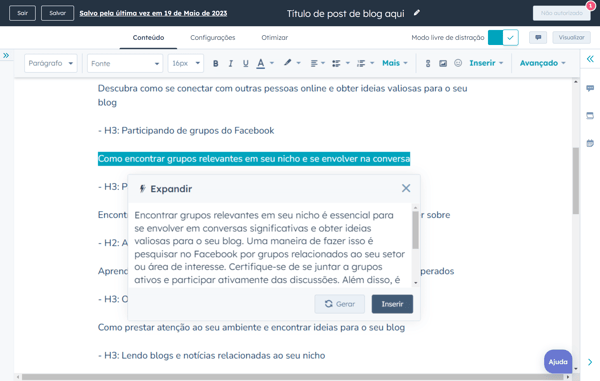Click the Sair button

[x=22, y=13]
